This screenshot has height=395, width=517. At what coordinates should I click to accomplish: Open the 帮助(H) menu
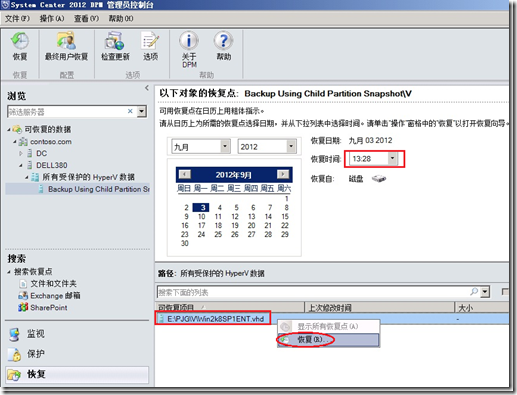pyautogui.click(x=121, y=18)
